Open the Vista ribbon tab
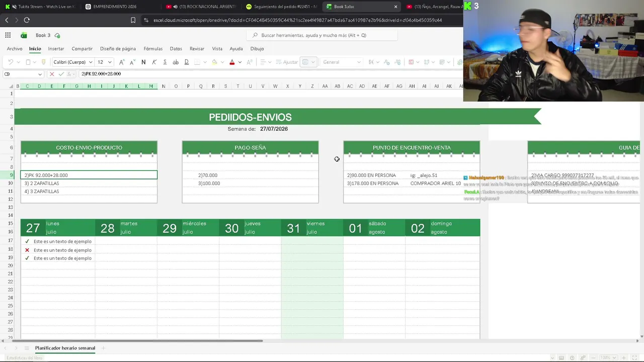This screenshot has width=644, height=362. point(217,49)
